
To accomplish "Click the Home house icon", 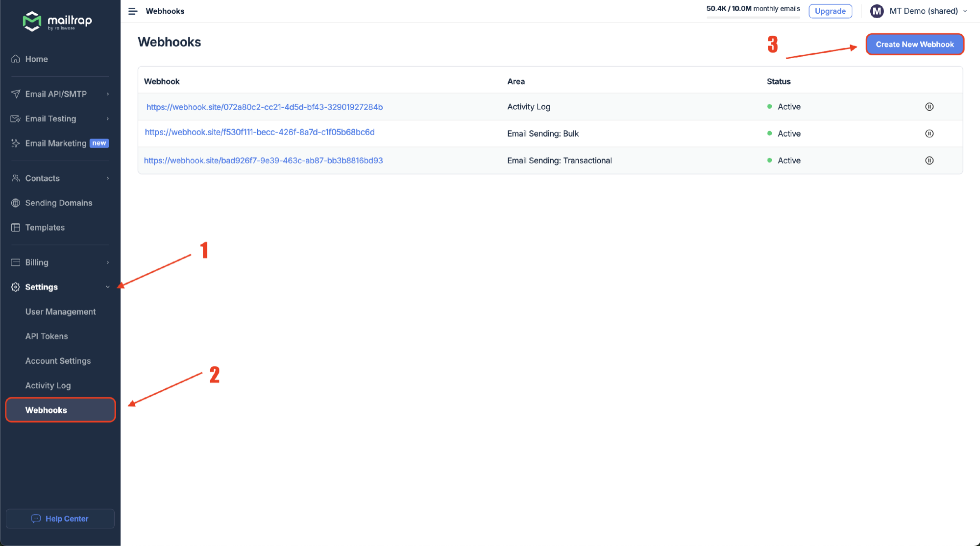I will pyautogui.click(x=16, y=59).
